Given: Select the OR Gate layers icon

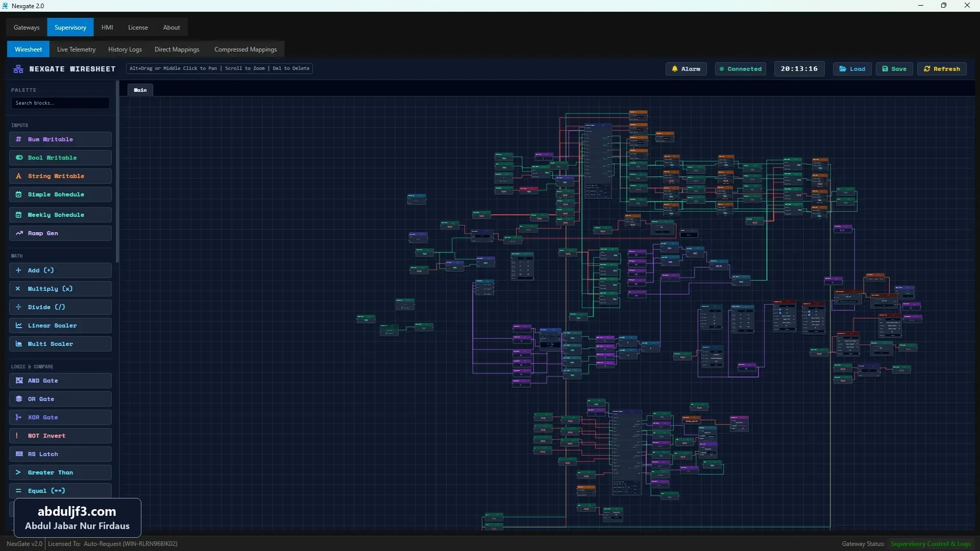Looking at the screenshot, I should 19,399.
